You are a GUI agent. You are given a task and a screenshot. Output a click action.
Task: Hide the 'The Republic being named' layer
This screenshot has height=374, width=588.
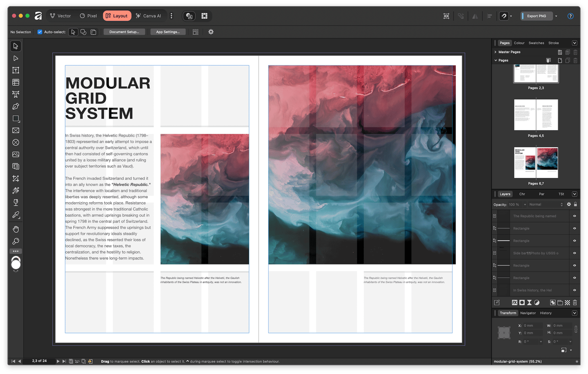tap(575, 216)
